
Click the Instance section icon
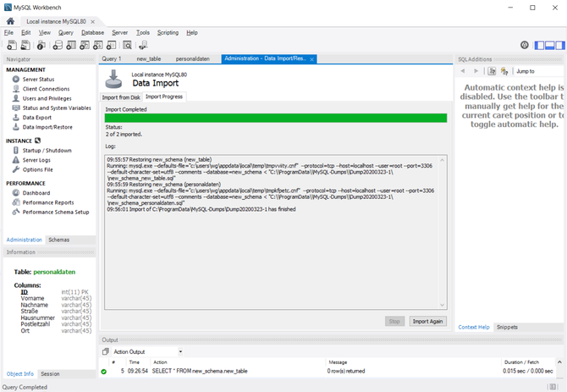(x=37, y=141)
